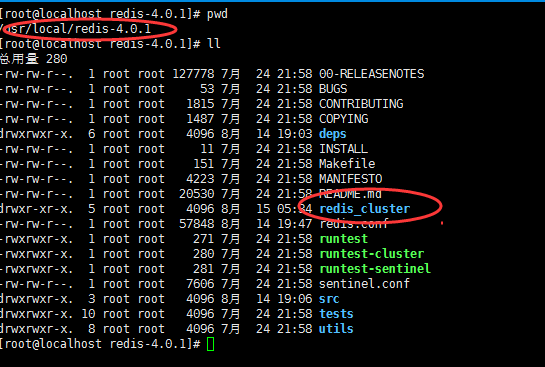
Task: Select the 19:47 timestamp of redis.conf
Action: [x=295, y=223]
